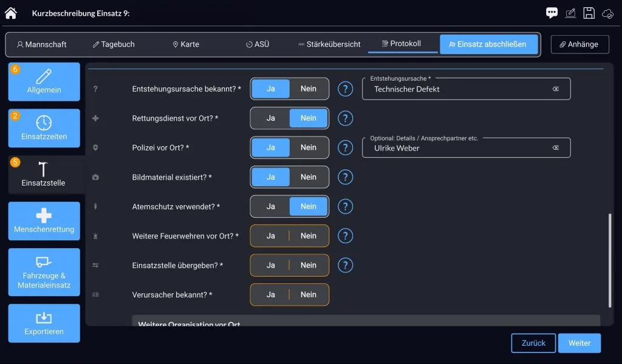Set Polizei vor Ort to Nein
Image resolution: width=622 pixels, height=364 pixels.
(x=308, y=147)
